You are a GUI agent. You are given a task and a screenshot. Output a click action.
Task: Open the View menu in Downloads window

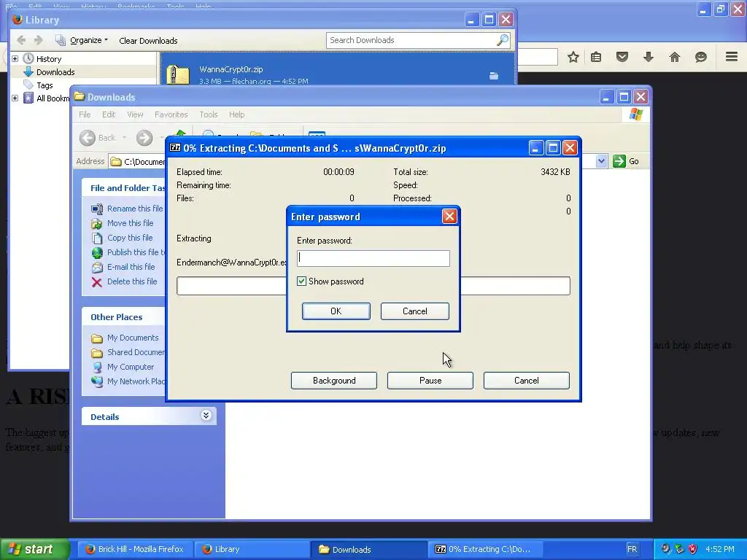(x=135, y=114)
